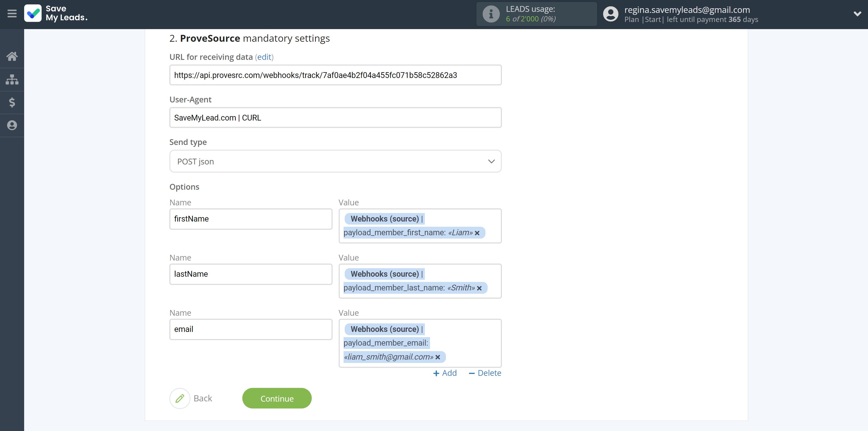
Task: Edit the email option name field
Action: tap(251, 330)
